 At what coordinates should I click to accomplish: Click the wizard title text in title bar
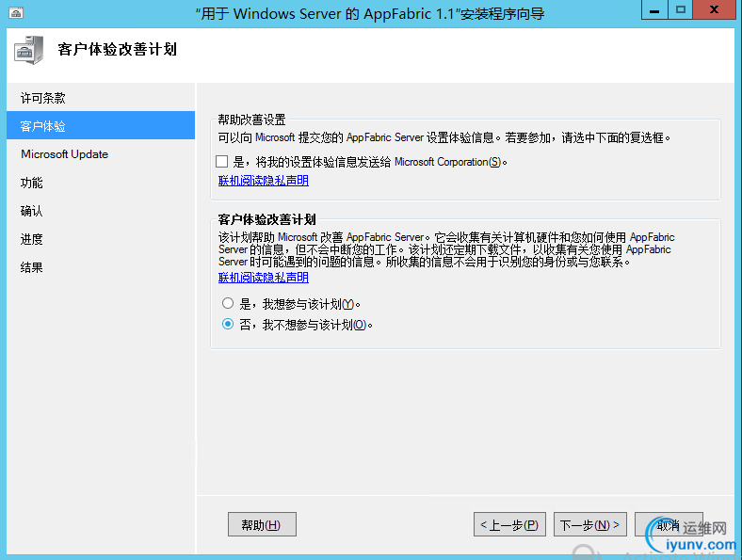[370, 14]
